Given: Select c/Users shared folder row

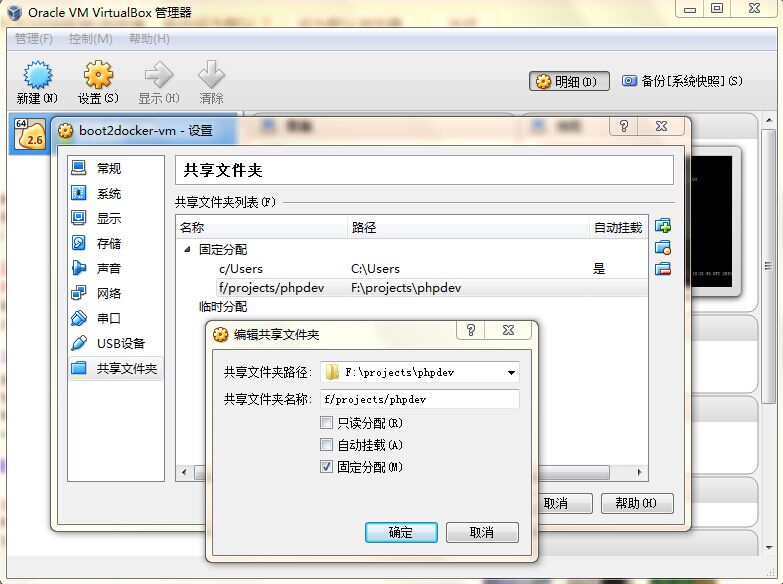Looking at the screenshot, I should point(412,269).
